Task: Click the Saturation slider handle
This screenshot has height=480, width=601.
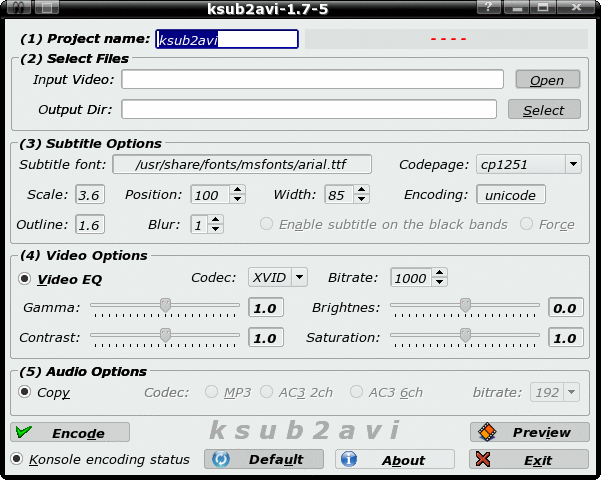Action: [465, 335]
